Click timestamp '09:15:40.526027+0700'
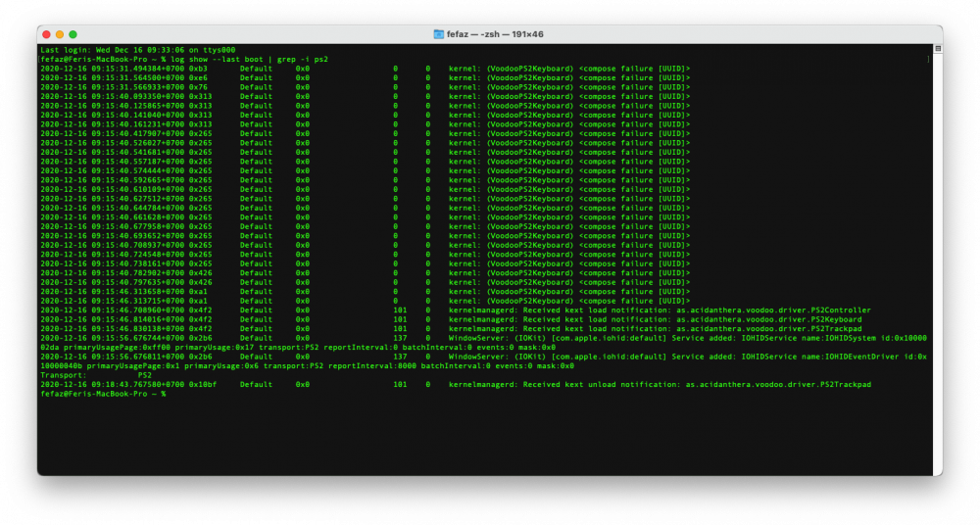 [138, 143]
